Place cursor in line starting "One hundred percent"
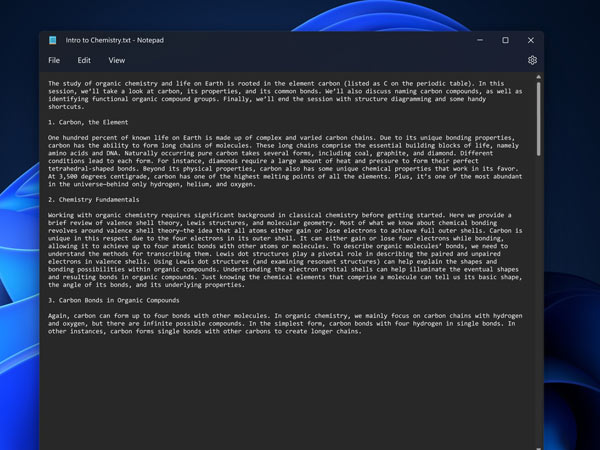600x450 pixels. coord(282,138)
